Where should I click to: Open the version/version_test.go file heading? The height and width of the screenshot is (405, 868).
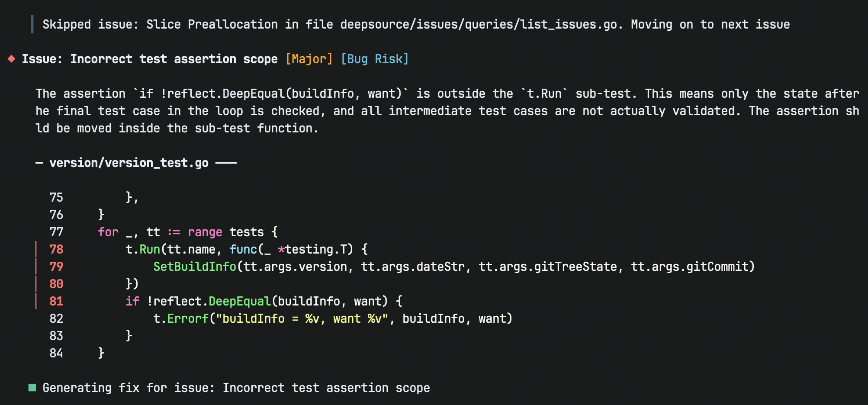(129, 163)
